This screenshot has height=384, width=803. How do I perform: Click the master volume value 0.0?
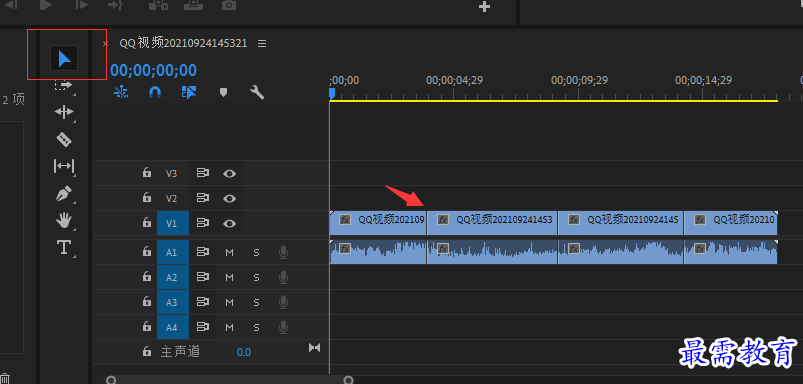(x=244, y=352)
